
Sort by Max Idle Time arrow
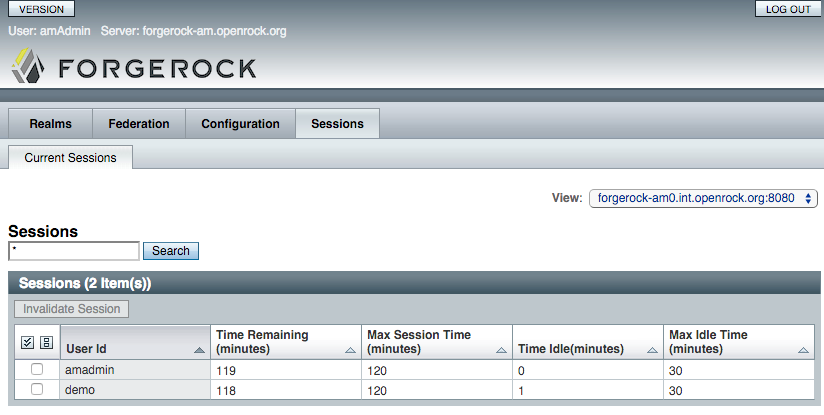(x=803, y=350)
